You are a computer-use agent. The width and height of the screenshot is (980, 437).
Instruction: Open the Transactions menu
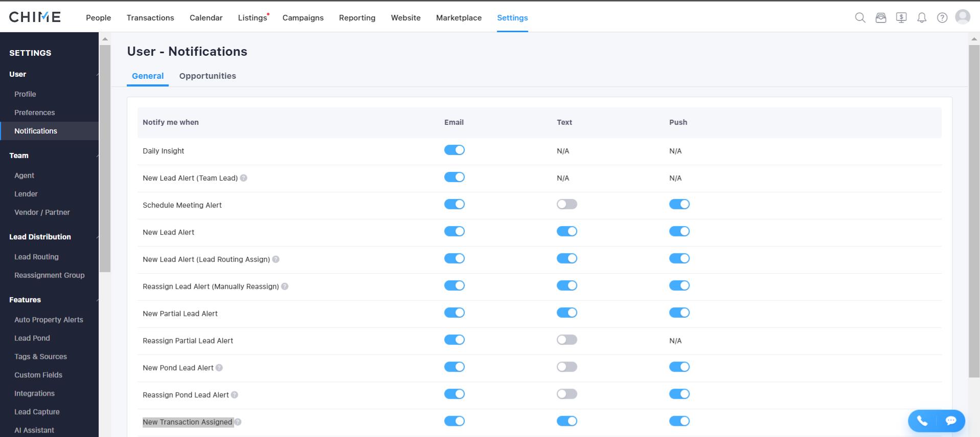(150, 18)
